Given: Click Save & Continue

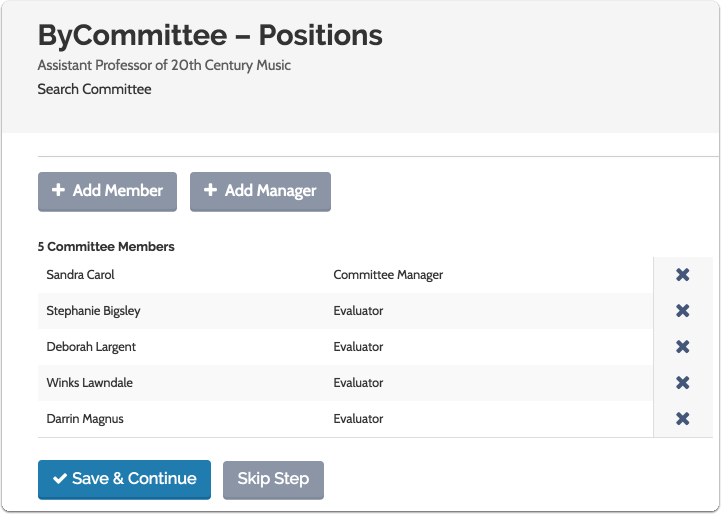Looking at the screenshot, I should tap(124, 479).
